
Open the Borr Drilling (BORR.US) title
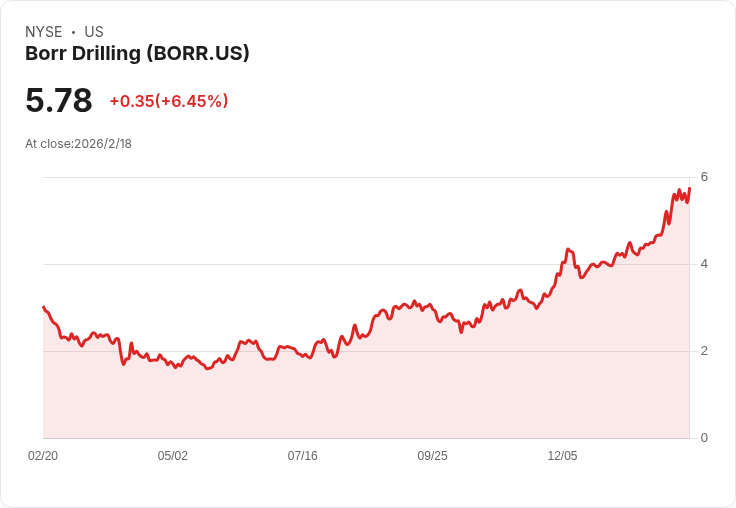click(137, 54)
